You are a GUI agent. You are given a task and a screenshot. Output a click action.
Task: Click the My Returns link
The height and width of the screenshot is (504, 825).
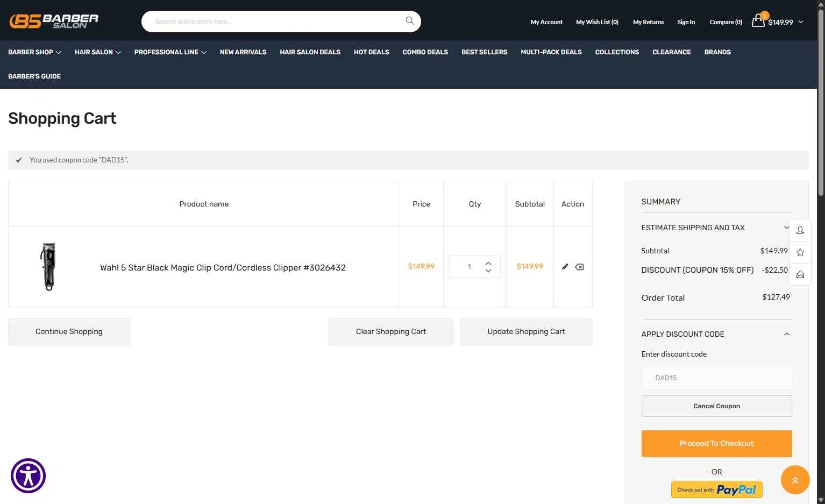(649, 22)
